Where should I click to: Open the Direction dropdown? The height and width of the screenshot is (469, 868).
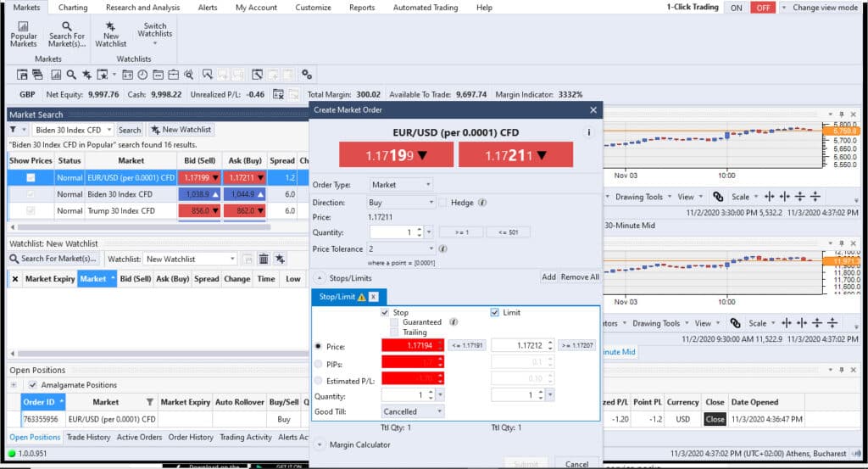coord(401,203)
